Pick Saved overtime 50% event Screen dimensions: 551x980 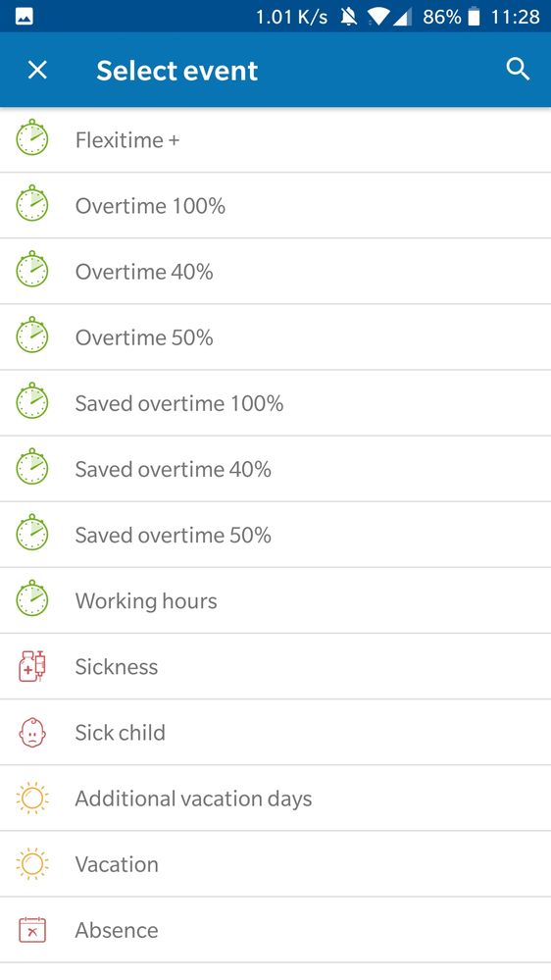click(x=275, y=535)
